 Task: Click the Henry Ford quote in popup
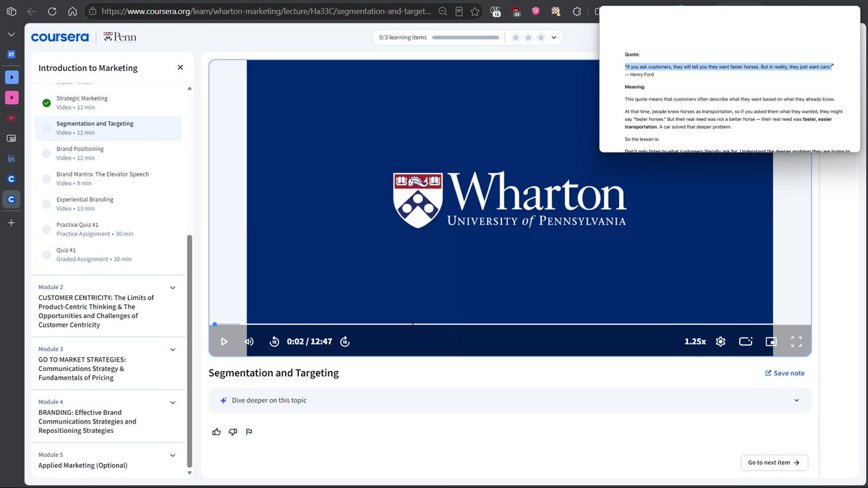[x=729, y=67]
